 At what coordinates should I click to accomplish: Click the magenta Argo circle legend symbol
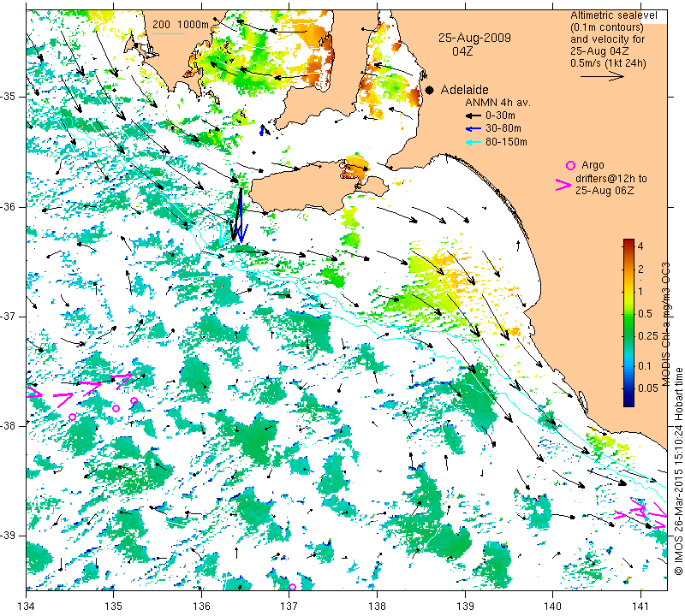click(570, 165)
